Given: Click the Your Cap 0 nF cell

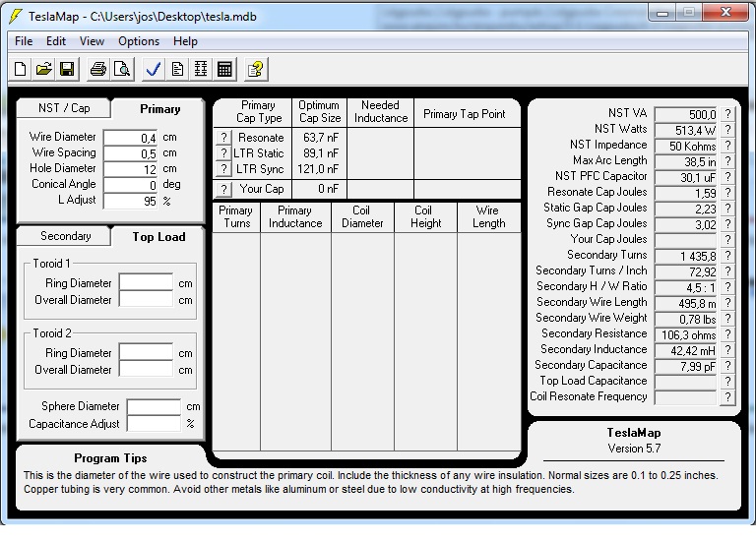Looking at the screenshot, I should coord(319,189).
